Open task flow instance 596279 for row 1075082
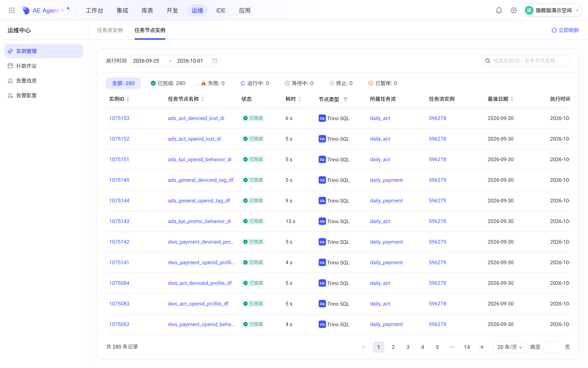 pos(437,324)
